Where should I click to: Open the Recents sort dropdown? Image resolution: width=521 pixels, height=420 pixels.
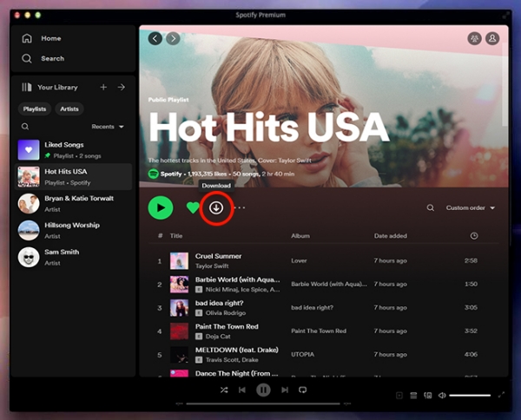(x=108, y=127)
